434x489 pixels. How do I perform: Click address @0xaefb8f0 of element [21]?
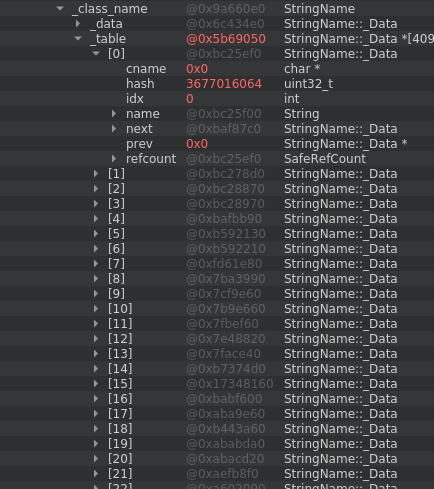(222, 474)
